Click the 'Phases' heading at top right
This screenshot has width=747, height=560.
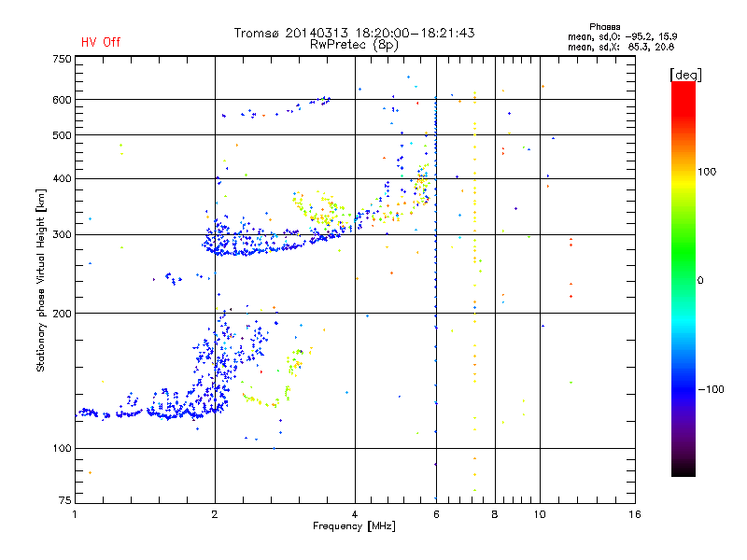(604, 27)
